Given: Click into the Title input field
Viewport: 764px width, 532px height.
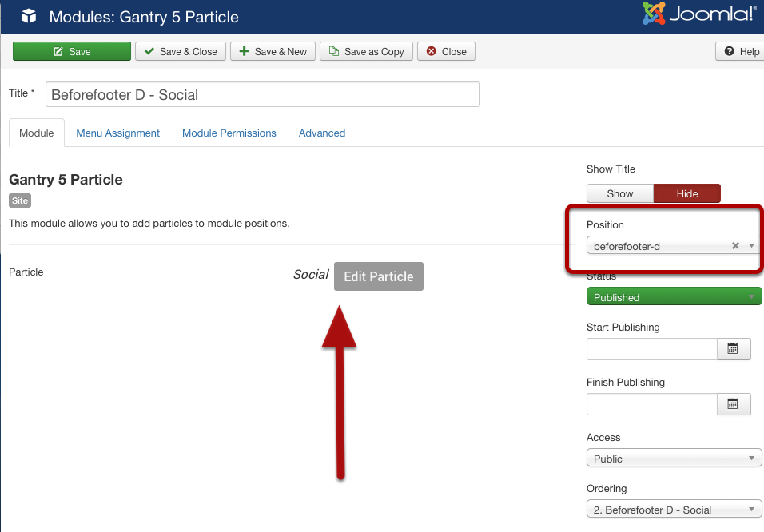Looking at the screenshot, I should (x=263, y=94).
